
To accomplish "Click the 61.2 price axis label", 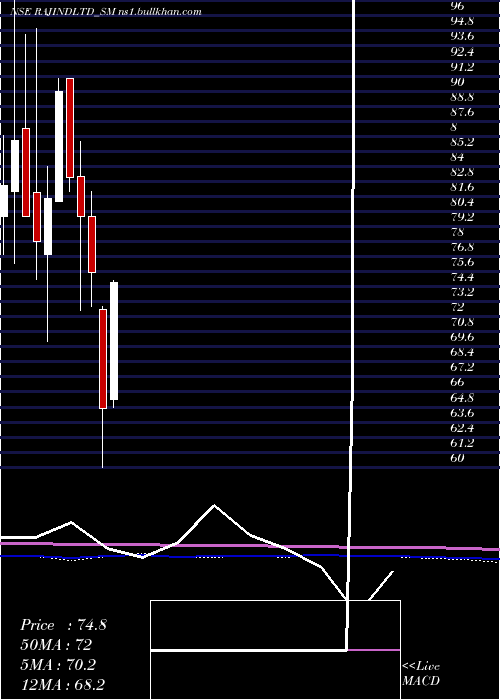I will click(x=462, y=442).
